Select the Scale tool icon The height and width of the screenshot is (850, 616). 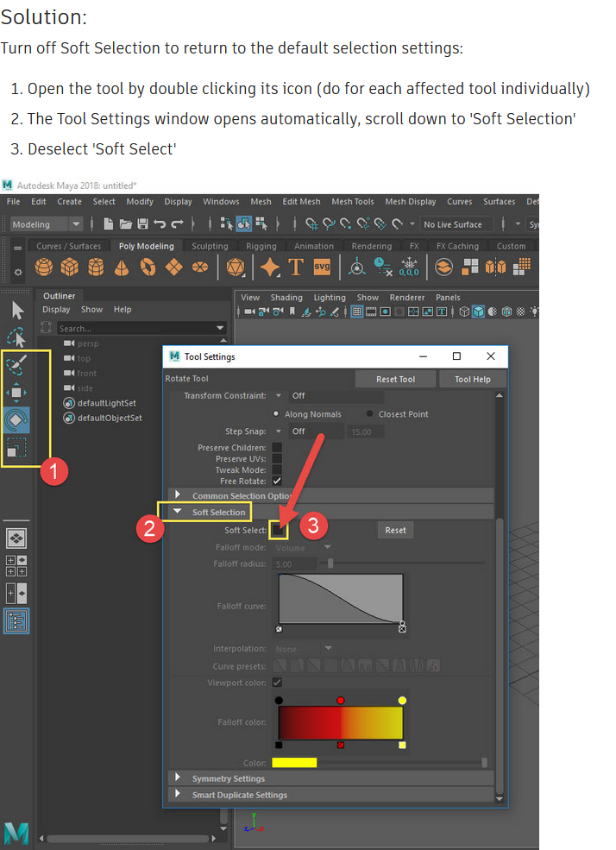[17, 448]
